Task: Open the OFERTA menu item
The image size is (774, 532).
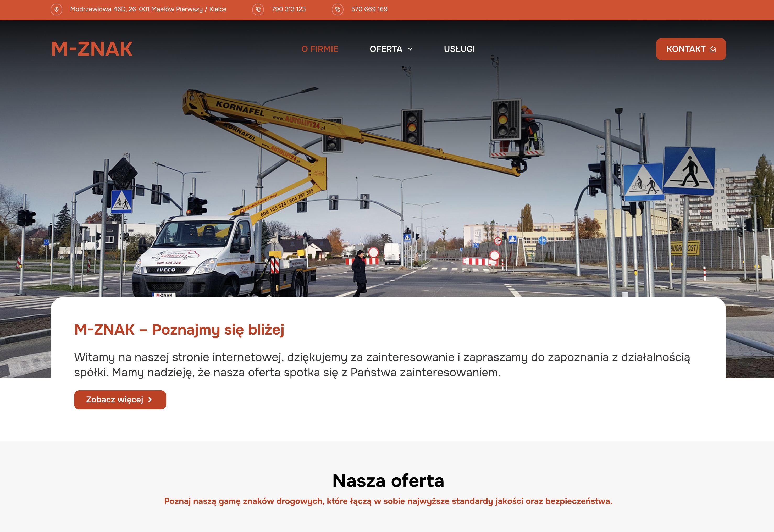Action: (x=386, y=49)
